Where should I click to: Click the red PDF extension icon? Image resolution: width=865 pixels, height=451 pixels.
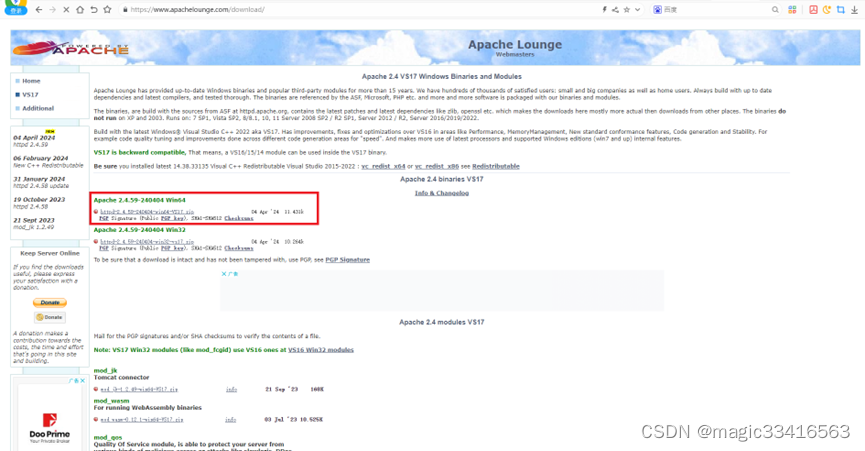[x=813, y=9]
